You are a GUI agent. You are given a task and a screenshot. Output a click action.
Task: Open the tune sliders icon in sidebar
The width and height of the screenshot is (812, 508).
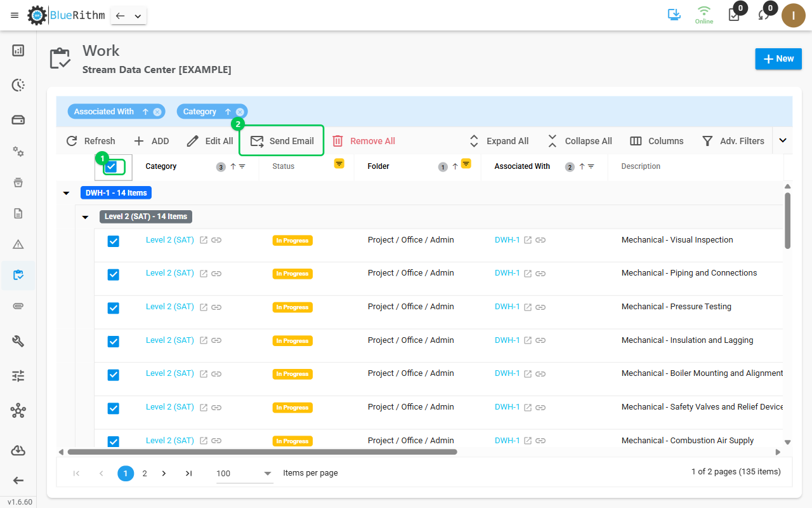[18, 376]
